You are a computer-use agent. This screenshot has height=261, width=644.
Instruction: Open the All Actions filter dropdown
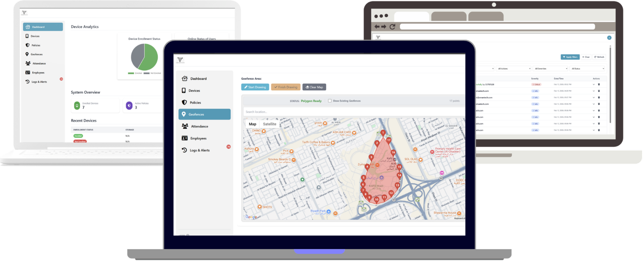pos(514,69)
